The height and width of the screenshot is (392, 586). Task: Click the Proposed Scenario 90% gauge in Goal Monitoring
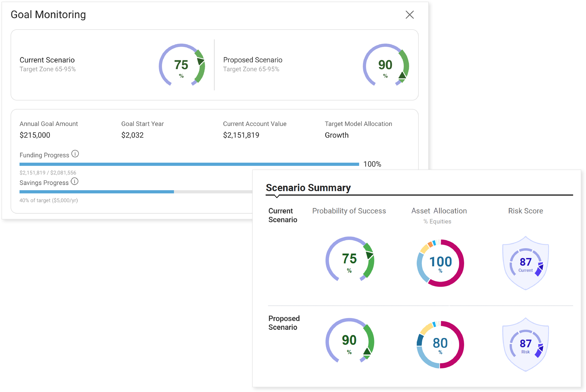pos(386,65)
